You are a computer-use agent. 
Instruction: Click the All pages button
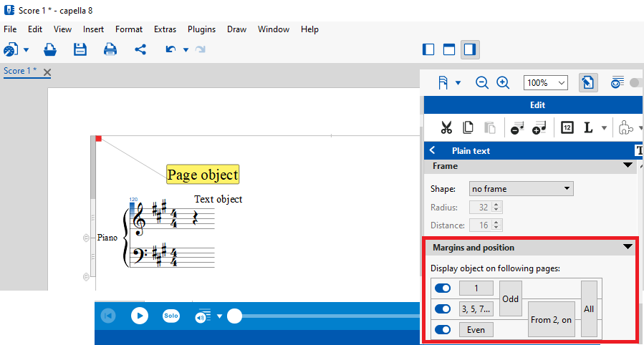click(x=589, y=309)
